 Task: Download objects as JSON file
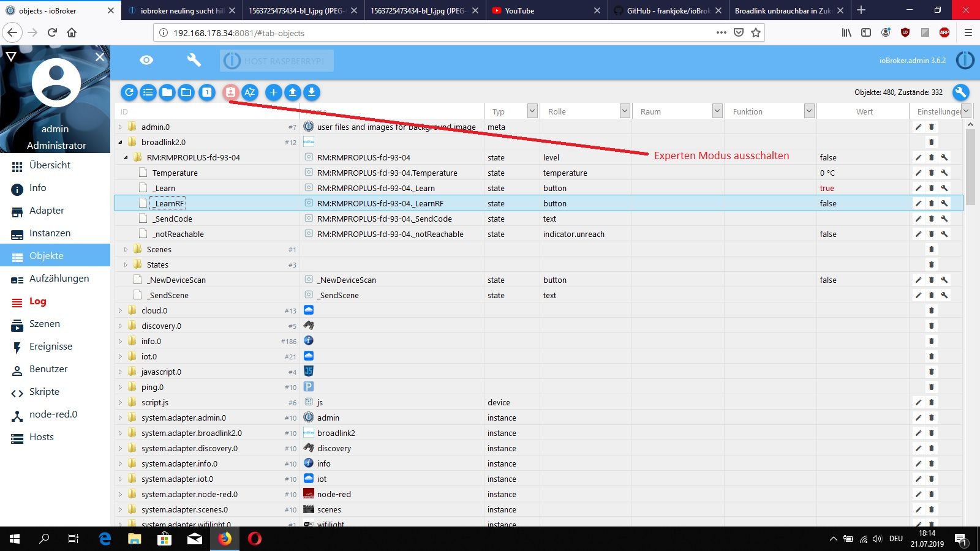(x=312, y=92)
